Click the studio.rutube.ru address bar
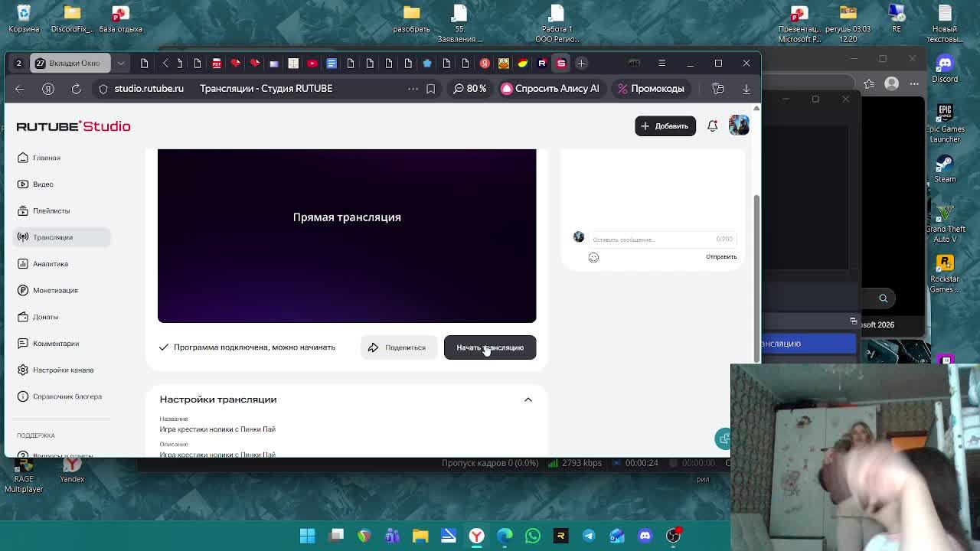 click(149, 89)
